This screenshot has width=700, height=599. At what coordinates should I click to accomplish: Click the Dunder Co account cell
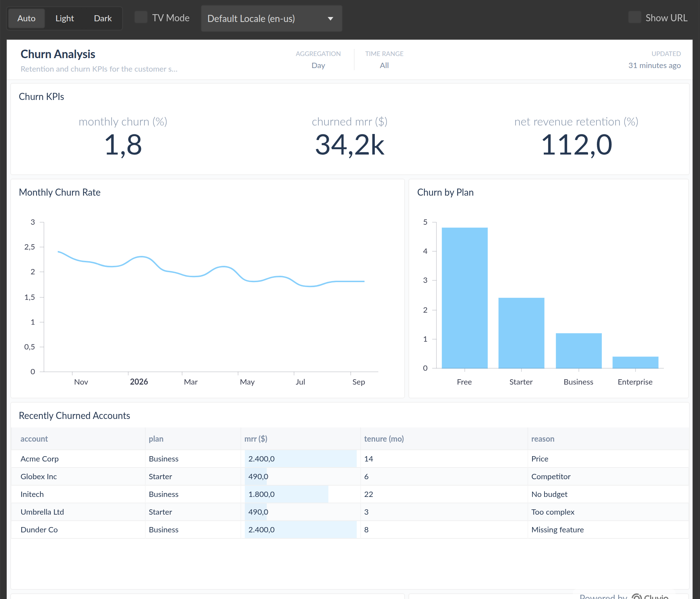tap(78, 530)
